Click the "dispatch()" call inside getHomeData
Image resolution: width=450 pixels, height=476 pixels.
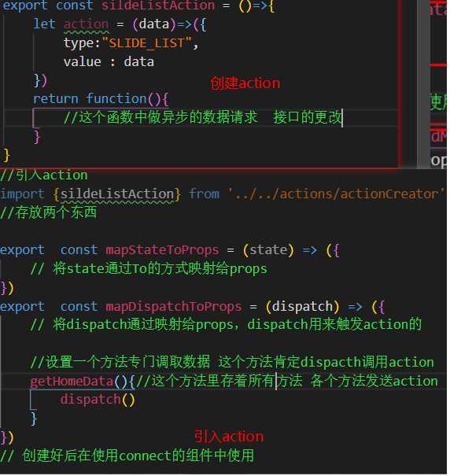(x=98, y=400)
